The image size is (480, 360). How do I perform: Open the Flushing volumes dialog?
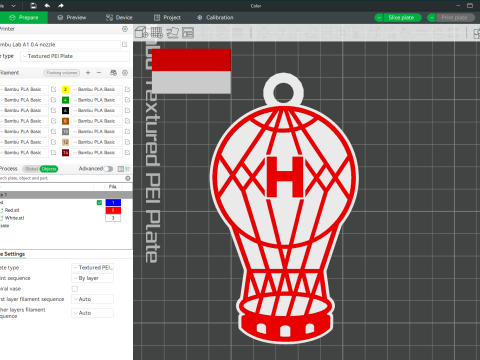point(62,73)
